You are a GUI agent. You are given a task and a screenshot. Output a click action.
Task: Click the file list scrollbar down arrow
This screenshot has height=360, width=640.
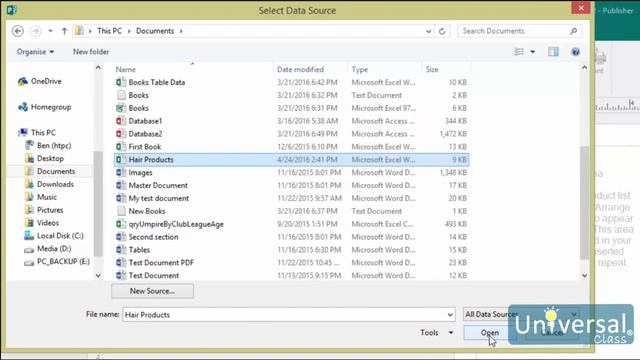[584, 276]
